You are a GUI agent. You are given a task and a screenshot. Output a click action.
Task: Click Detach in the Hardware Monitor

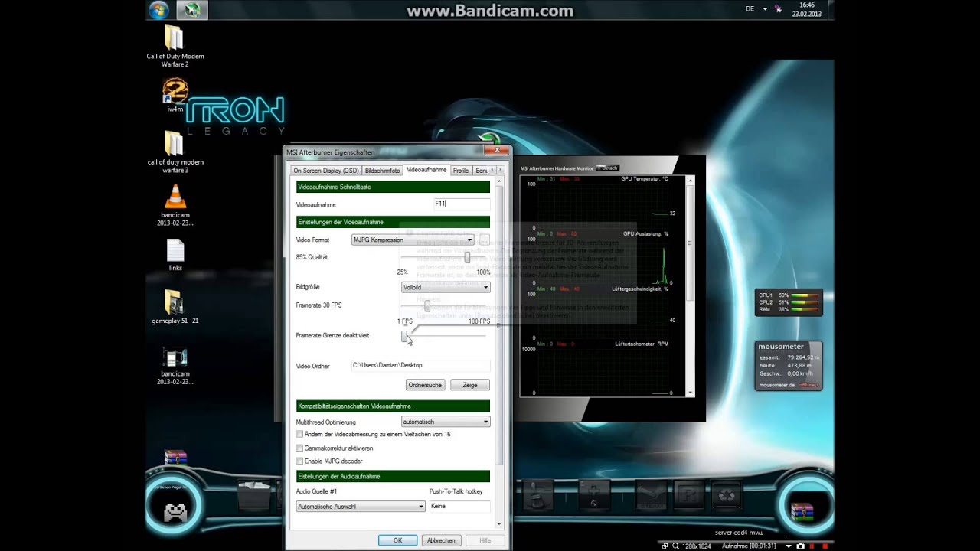607,168
